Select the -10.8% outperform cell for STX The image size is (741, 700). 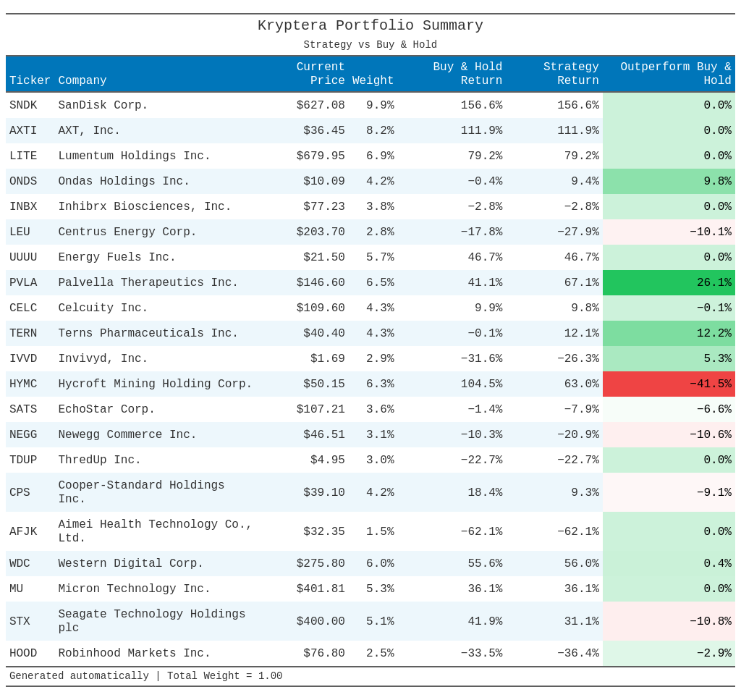669,620
